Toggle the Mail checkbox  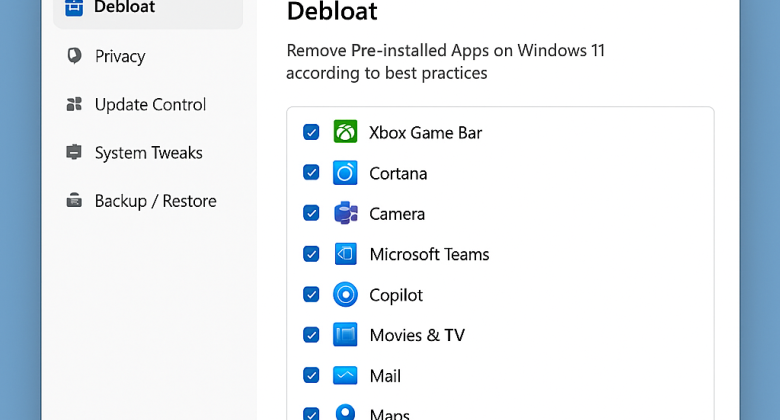coord(311,376)
